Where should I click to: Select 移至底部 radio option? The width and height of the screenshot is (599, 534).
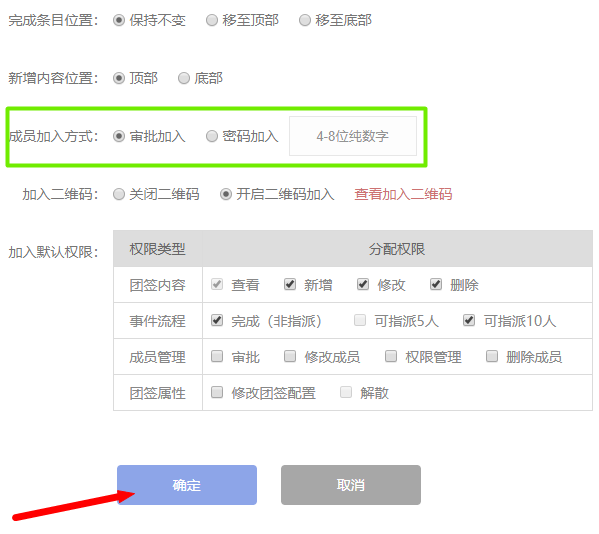point(304,20)
